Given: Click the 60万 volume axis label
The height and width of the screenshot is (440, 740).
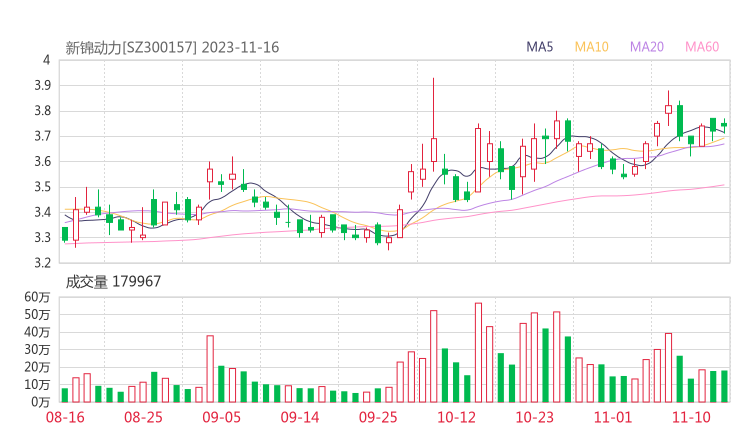Looking at the screenshot, I should click(x=37, y=297).
